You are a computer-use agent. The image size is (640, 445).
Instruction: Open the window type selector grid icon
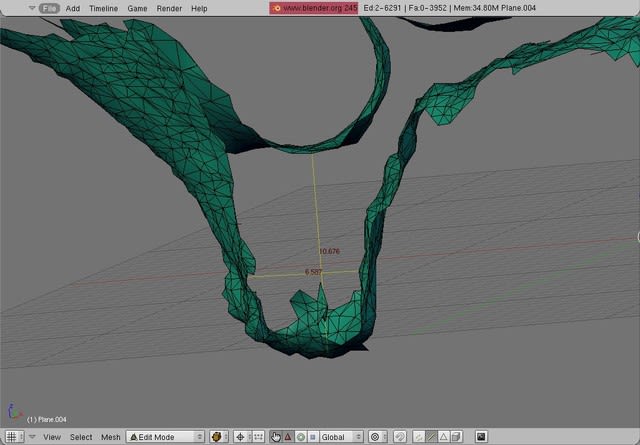tap(14, 437)
